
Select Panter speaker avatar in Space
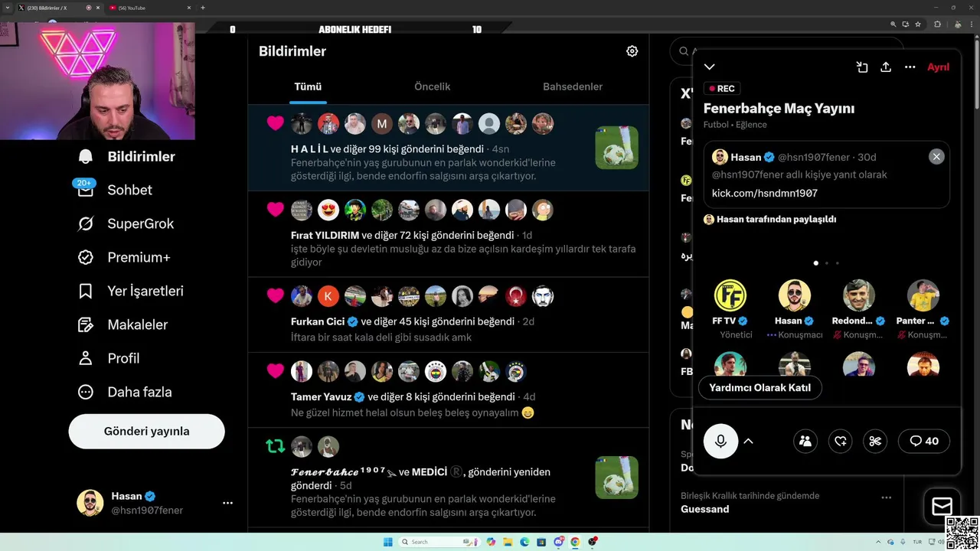click(923, 295)
